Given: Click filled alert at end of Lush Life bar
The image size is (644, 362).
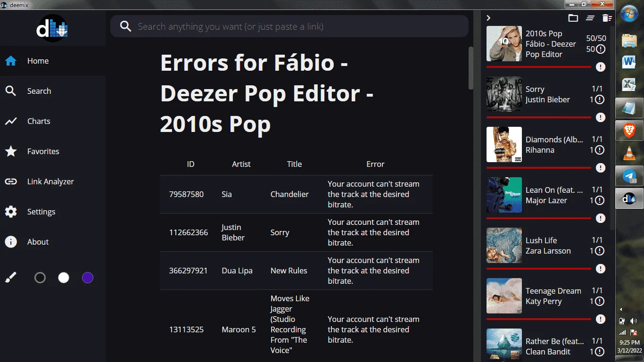Looking at the screenshot, I should (601, 269).
